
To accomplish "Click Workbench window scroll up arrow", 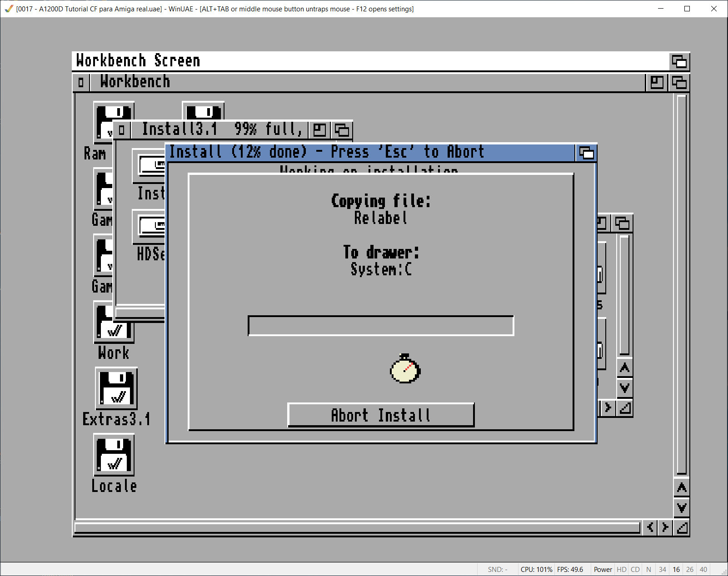I will point(681,487).
